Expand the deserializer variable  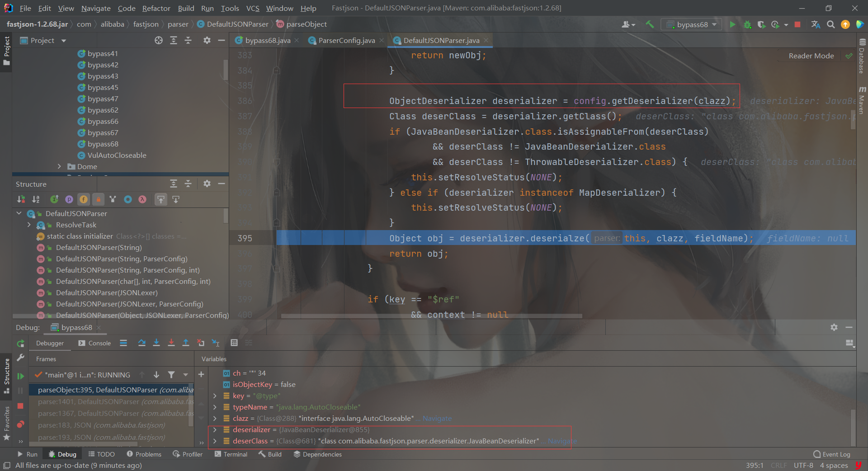(x=215, y=429)
